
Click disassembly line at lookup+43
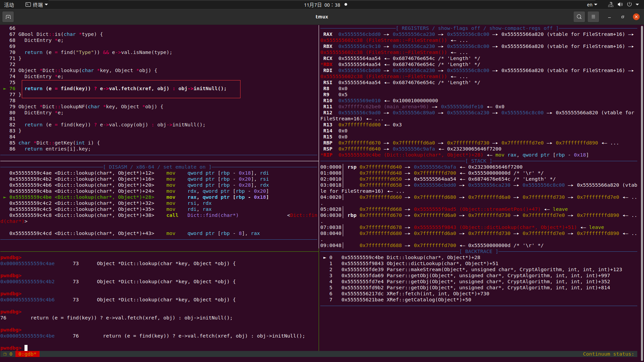(x=135, y=233)
